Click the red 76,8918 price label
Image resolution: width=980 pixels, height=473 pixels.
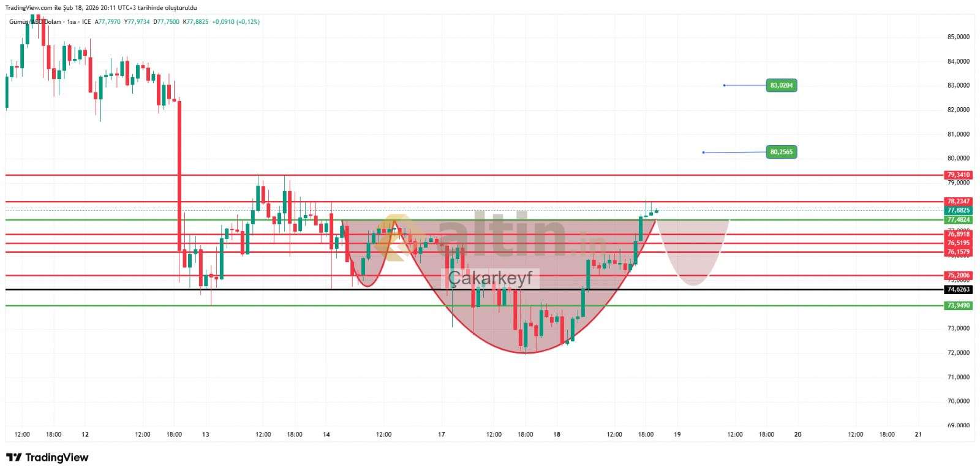(959, 234)
